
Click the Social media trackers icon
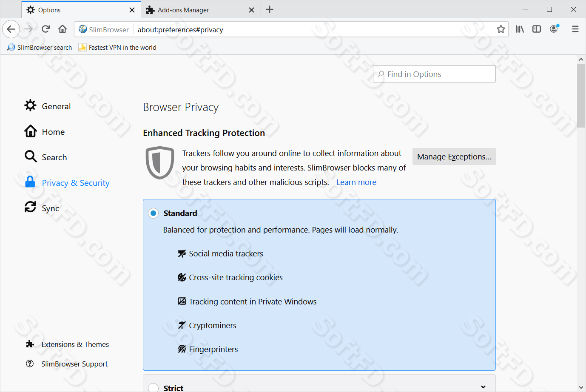pos(182,253)
